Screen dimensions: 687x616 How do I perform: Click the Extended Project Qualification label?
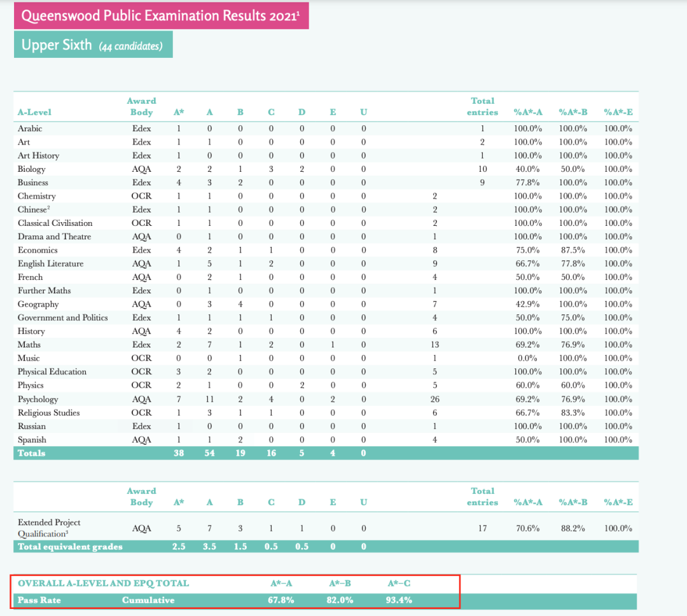click(49, 528)
